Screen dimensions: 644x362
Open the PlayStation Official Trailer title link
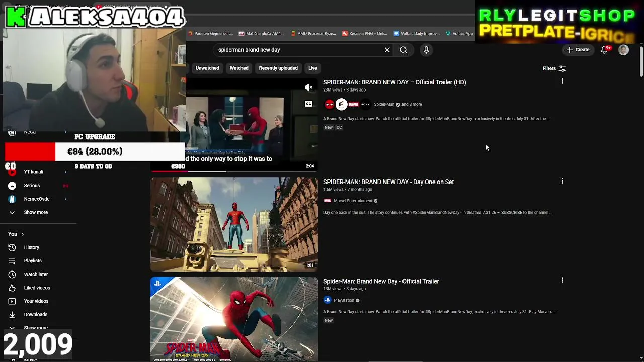[381, 281]
